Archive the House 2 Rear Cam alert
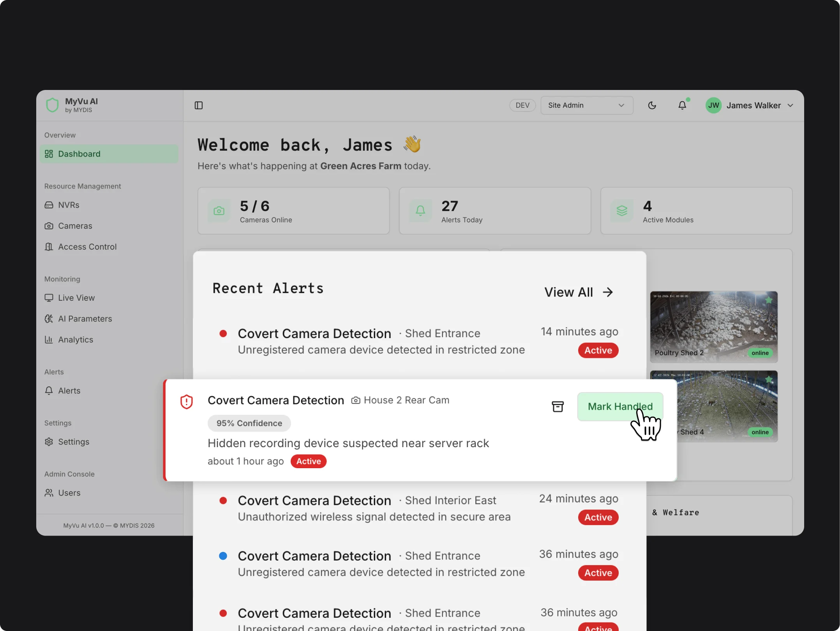 tap(558, 407)
